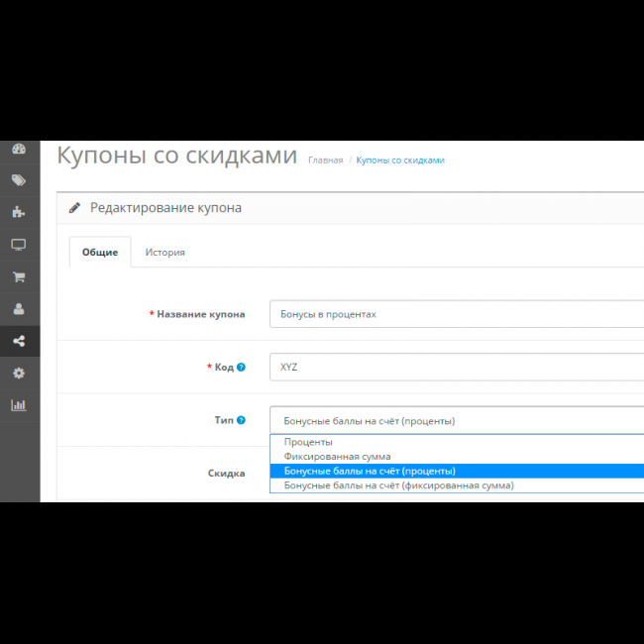
Task: Open Customers via the user icon
Action: [x=18, y=309]
